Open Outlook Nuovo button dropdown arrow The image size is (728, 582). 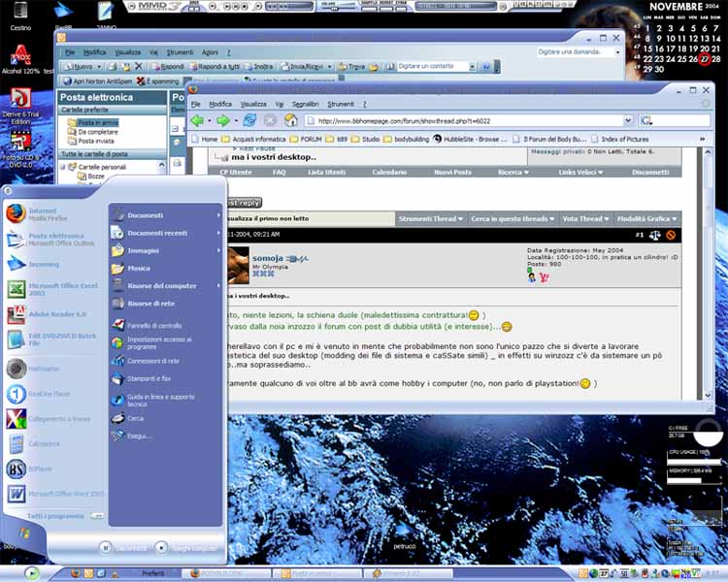(99, 67)
